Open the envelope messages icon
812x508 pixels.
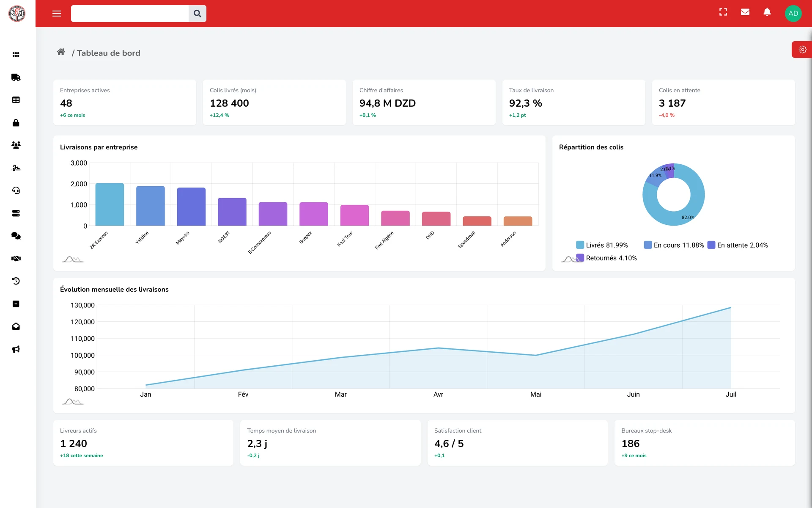point(745,12)
